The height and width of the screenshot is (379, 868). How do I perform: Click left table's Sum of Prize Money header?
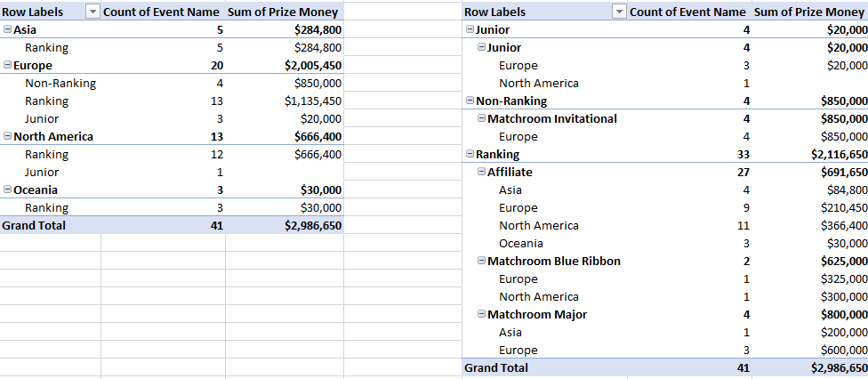coord(284,12)
